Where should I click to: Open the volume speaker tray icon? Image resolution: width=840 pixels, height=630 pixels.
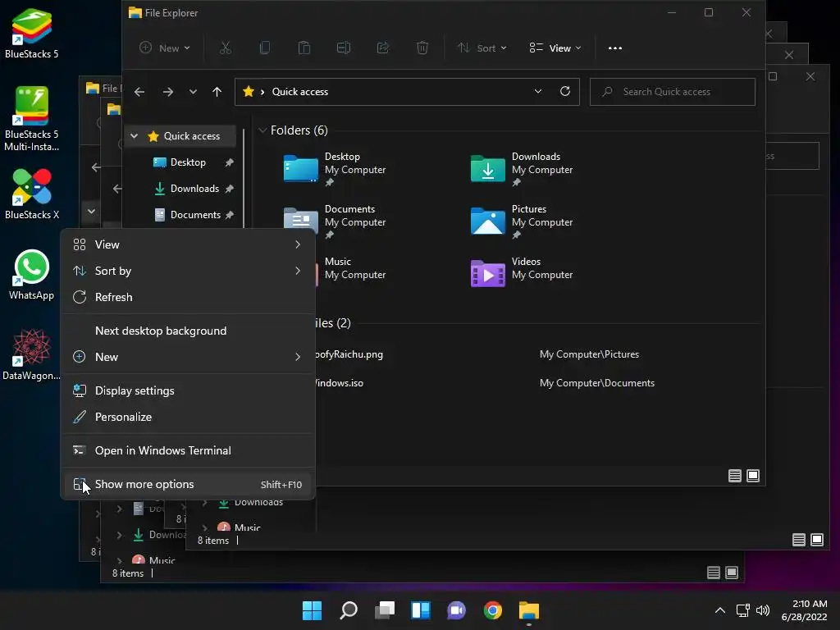coord(763,610)
